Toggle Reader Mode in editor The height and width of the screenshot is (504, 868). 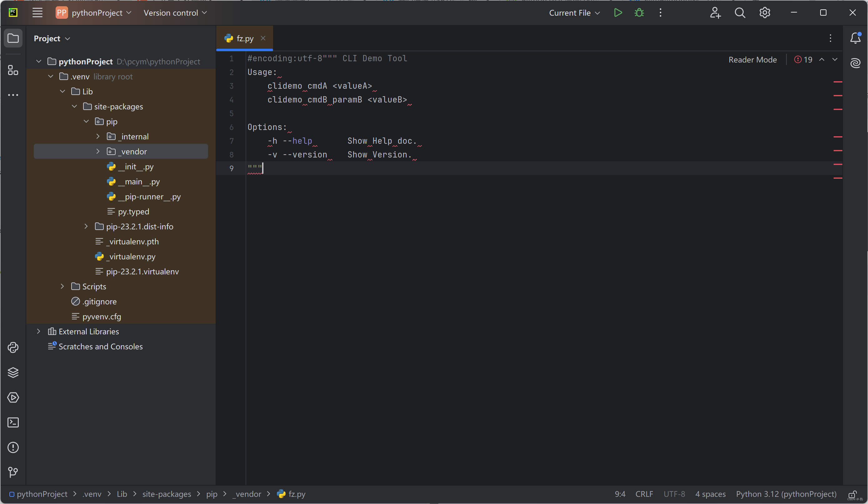coord(753,60)
